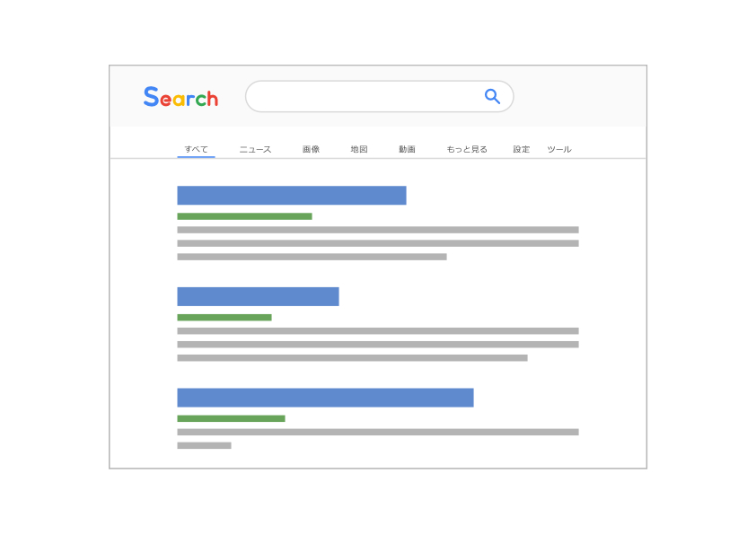Open the 動画 tab
756x535 pixels.
[407, 149]
